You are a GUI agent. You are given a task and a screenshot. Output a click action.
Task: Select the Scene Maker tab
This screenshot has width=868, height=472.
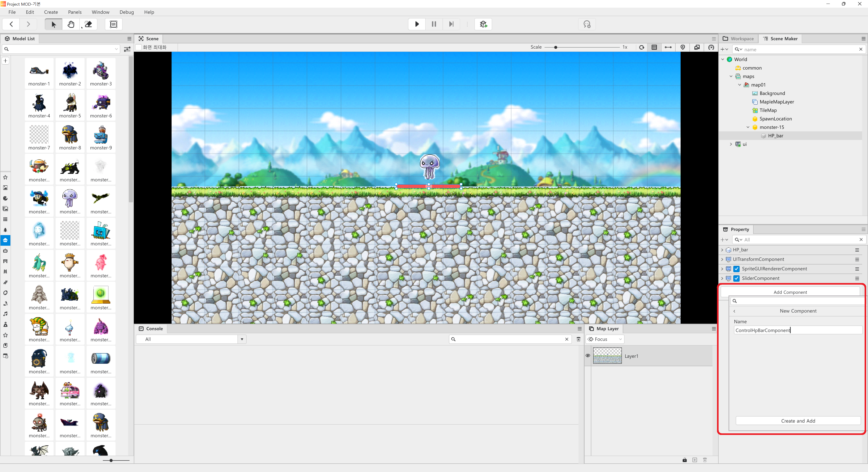click(780, 39)
